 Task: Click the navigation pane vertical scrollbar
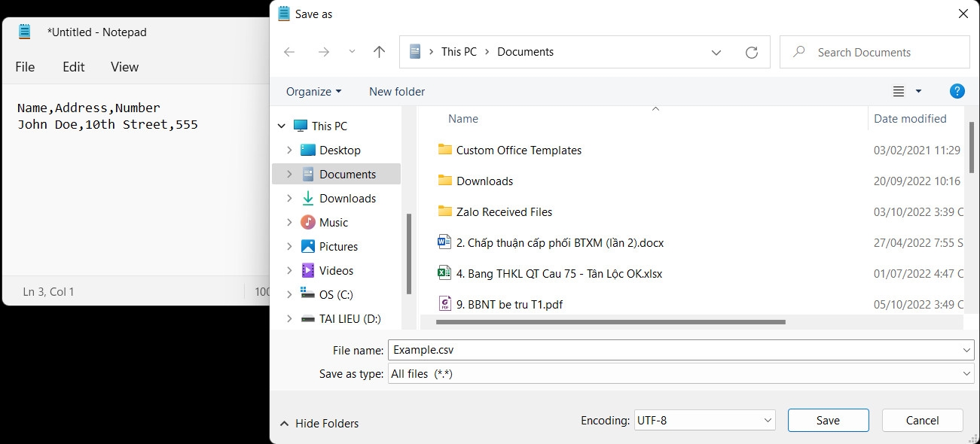pos(410,254)
